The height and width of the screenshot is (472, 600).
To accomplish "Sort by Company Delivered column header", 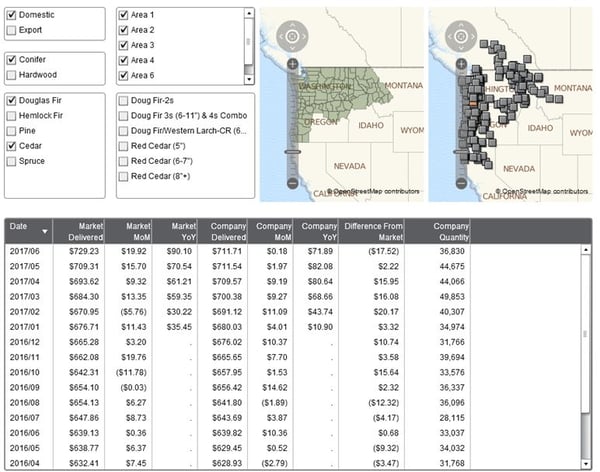I will tap(223, 231).
